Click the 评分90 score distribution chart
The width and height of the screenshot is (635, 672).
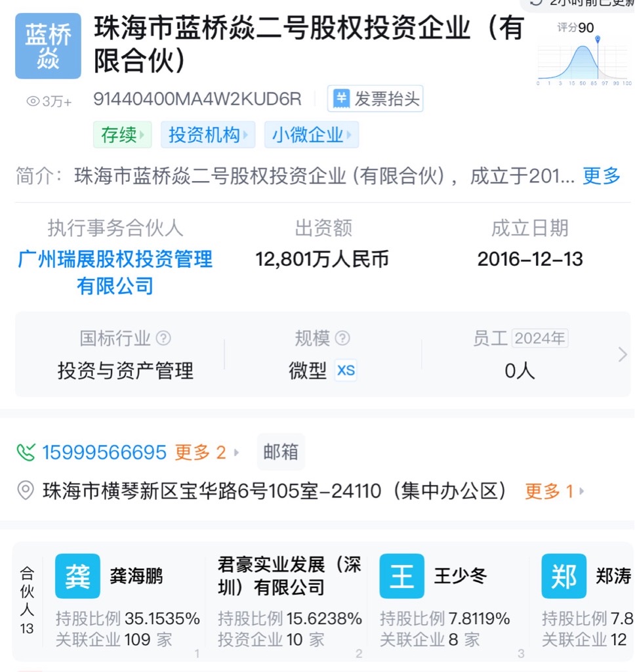point(584,54)
